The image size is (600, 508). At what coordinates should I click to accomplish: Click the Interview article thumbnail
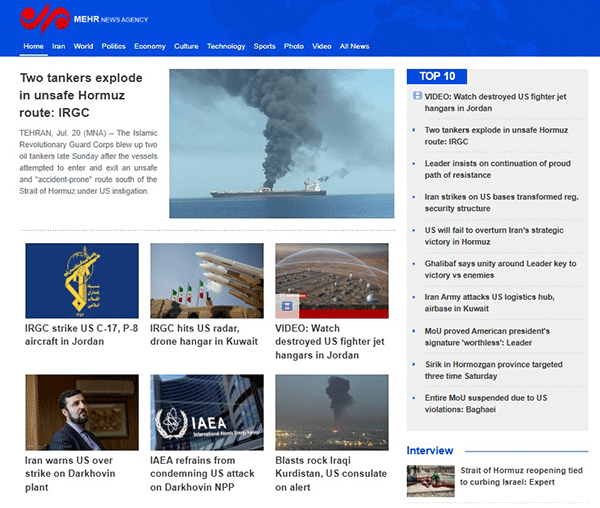(x=430, y=481)
